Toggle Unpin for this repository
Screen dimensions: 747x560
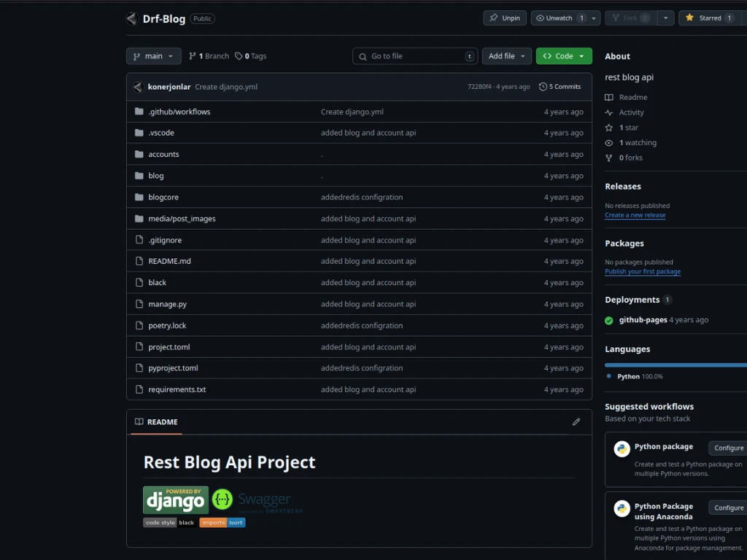504,18
